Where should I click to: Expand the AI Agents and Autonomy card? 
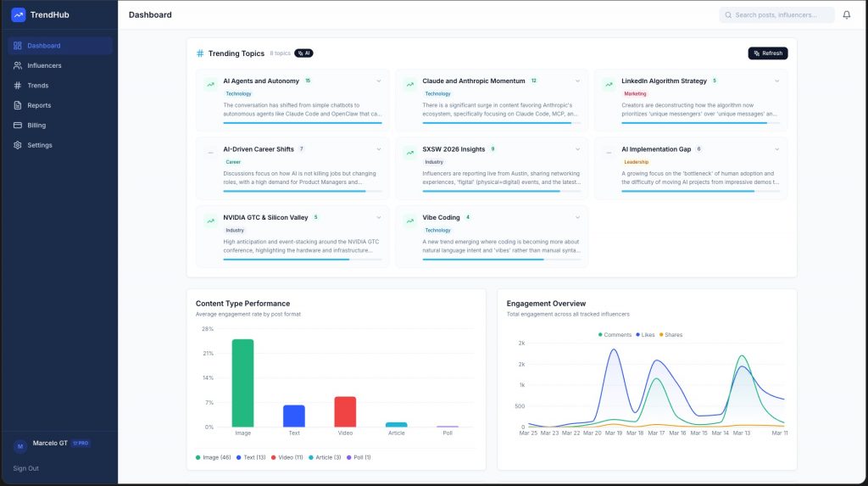click(x=379, y=81)
